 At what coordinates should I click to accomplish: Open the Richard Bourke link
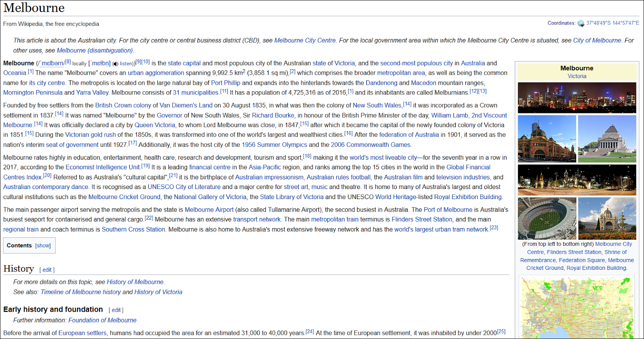pos(273,115)
